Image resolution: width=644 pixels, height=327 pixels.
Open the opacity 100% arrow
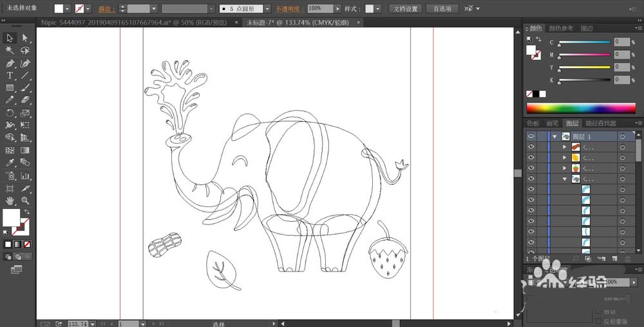(x=337, y=8)
